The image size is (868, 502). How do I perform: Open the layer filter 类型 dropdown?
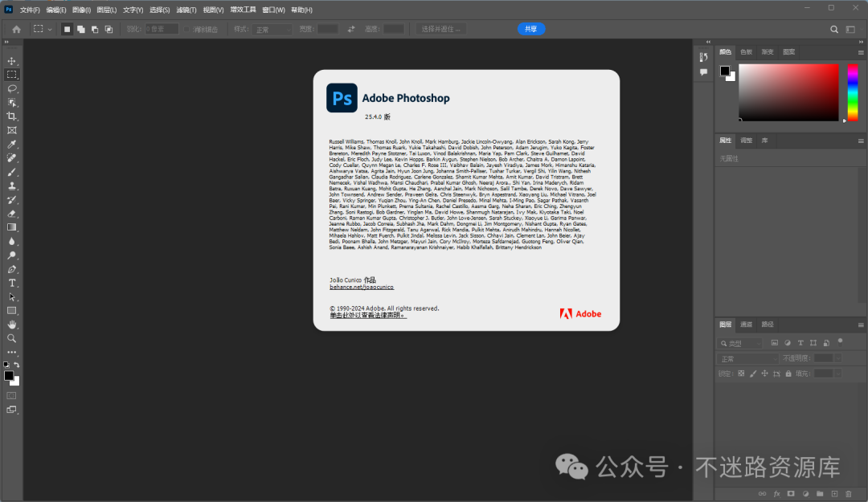741,343
